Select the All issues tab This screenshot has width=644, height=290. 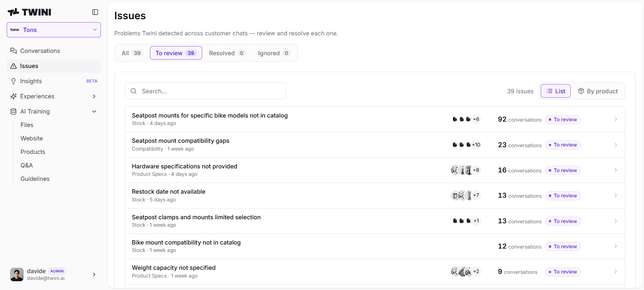pos(132,53)
